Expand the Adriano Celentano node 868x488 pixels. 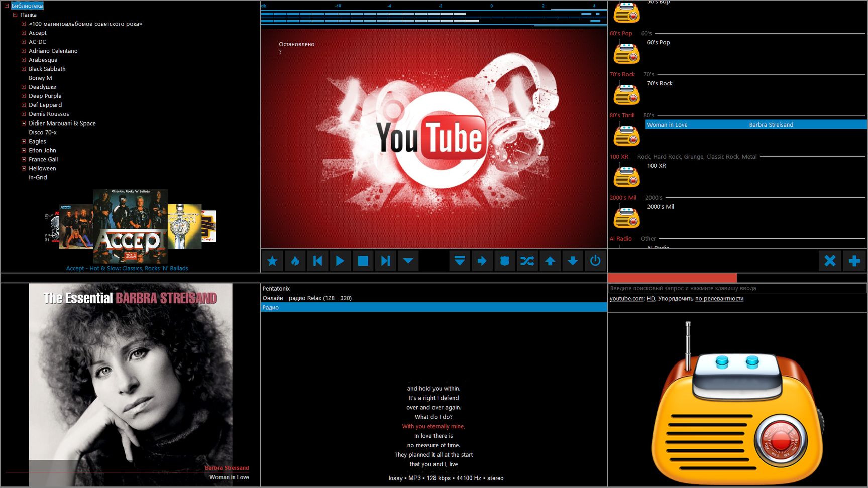coord(24,51)
